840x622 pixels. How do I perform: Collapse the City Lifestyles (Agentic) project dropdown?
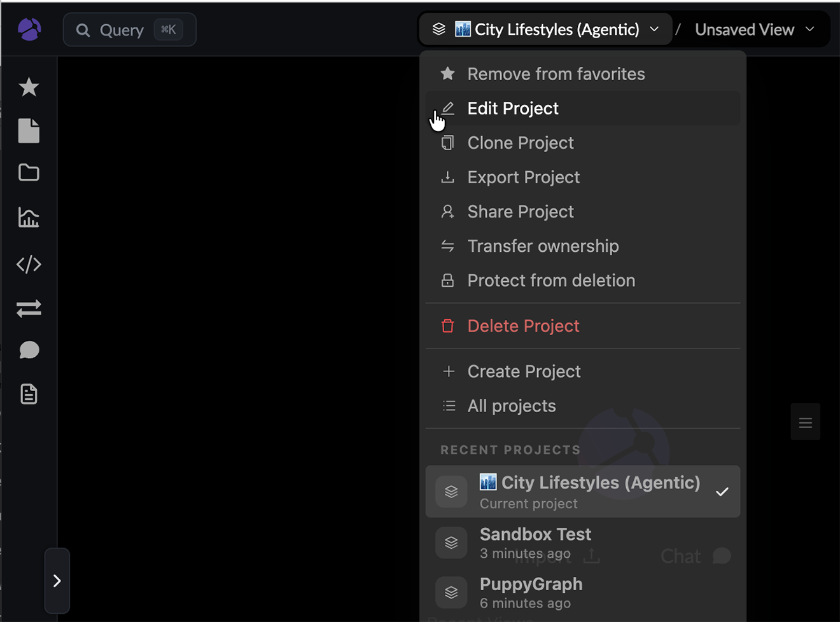(x=546, y=29)
